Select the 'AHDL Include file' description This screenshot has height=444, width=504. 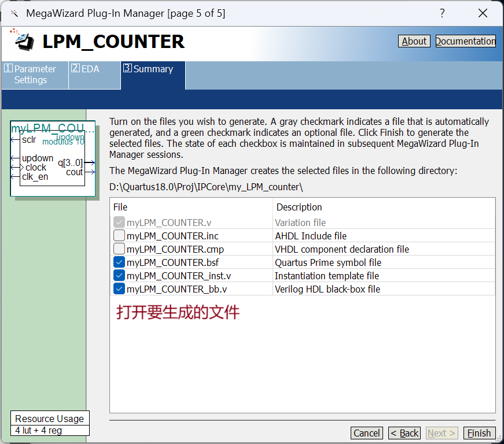click(x=311, y=236)
